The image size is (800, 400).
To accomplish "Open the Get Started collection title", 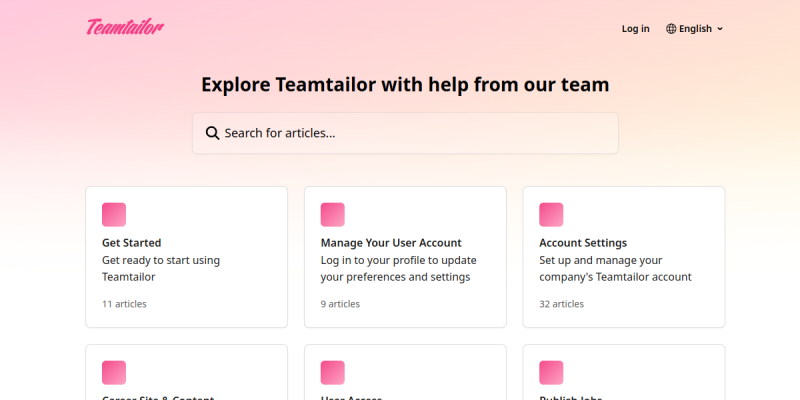I will tap(132, 243).
